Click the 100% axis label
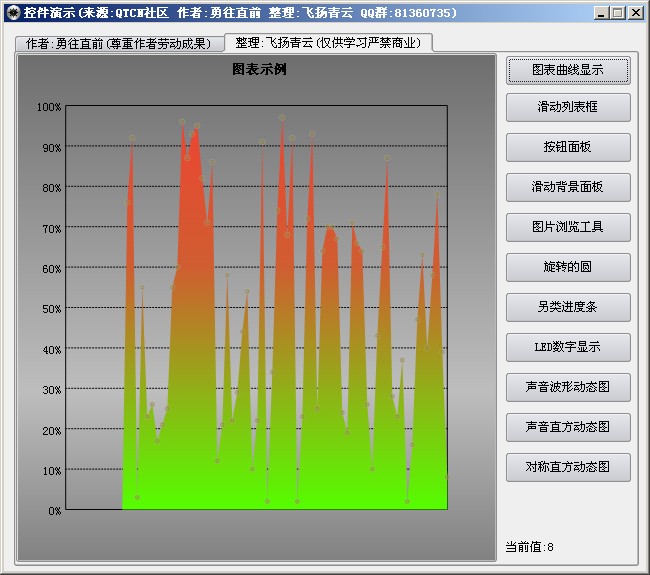Viewport: 650px width, 575px height. (49, 107)
